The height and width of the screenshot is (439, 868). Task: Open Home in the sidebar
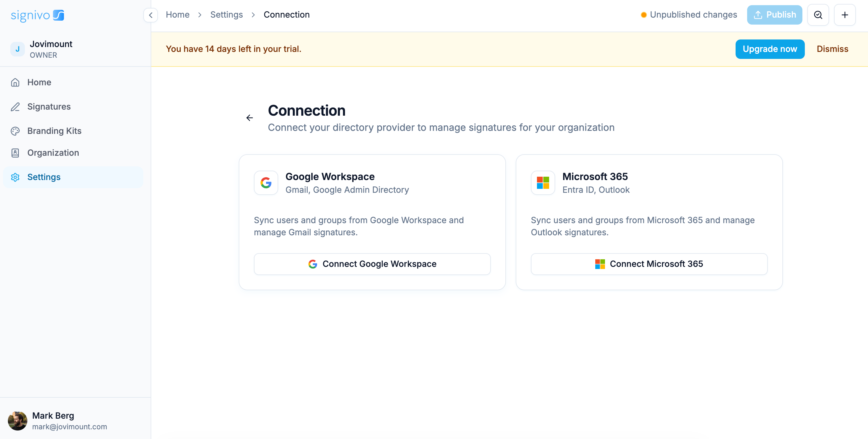[x=73, y=82]
